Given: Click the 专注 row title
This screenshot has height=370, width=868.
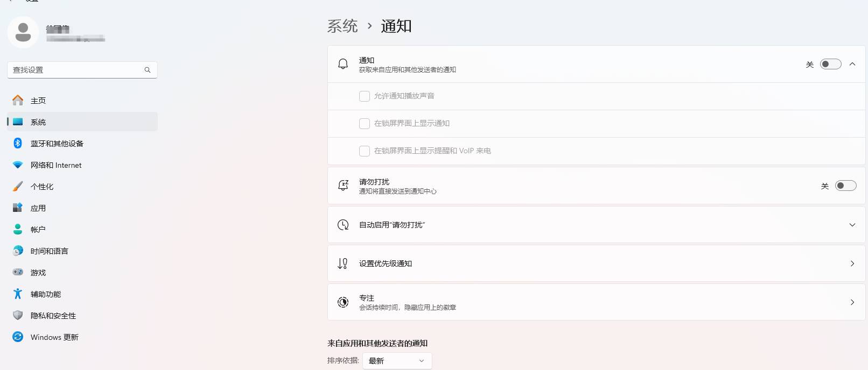Looking at the screenshot, I should point(367,298).
